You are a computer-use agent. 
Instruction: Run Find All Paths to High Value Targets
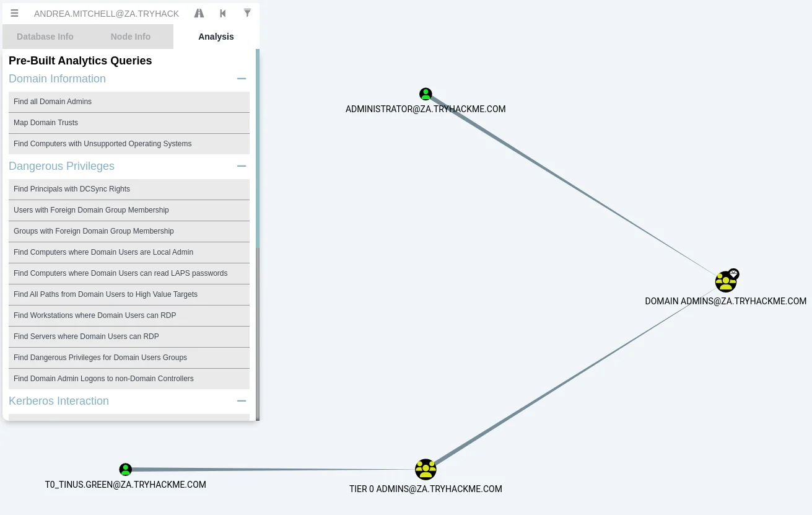(129, 294)
